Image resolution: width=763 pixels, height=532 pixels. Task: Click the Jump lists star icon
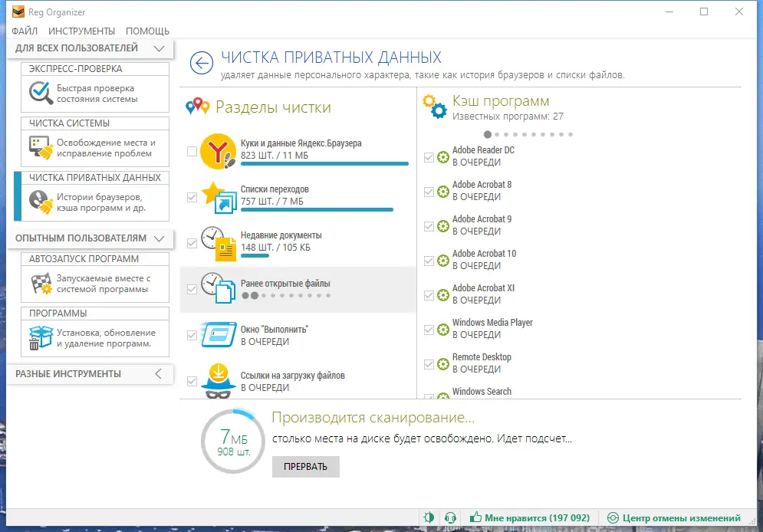[219, 198]
